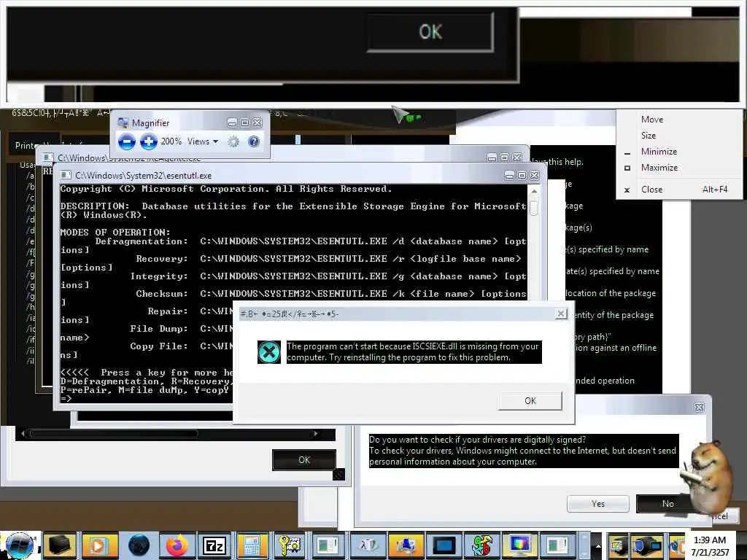Screen dimensions: 747x560
Task: Open the colorful puzzle taskbar icon
Action: 481,545
